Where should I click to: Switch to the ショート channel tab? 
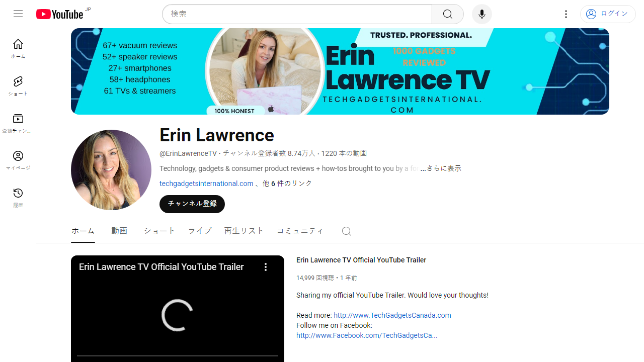(x=159, y=231)
